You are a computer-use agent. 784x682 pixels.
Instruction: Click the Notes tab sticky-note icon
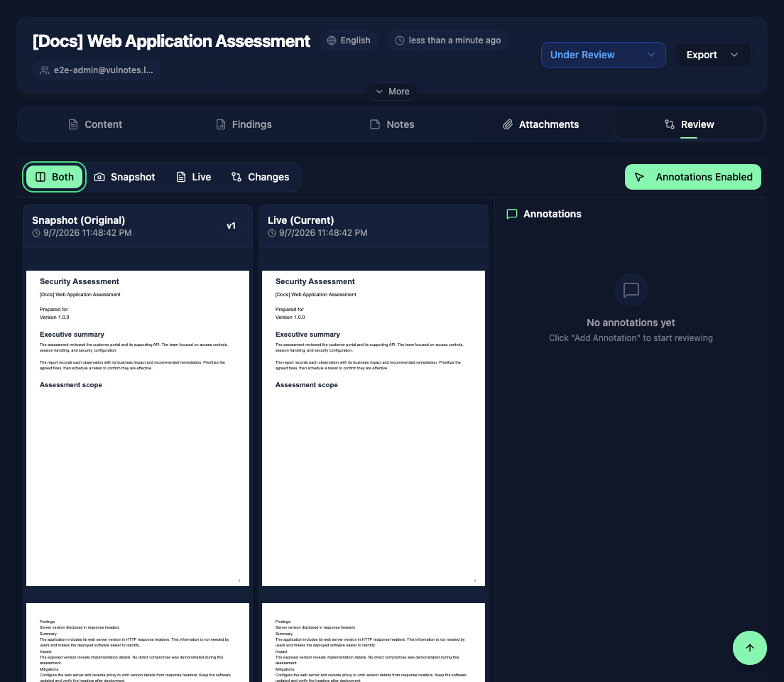375,124
